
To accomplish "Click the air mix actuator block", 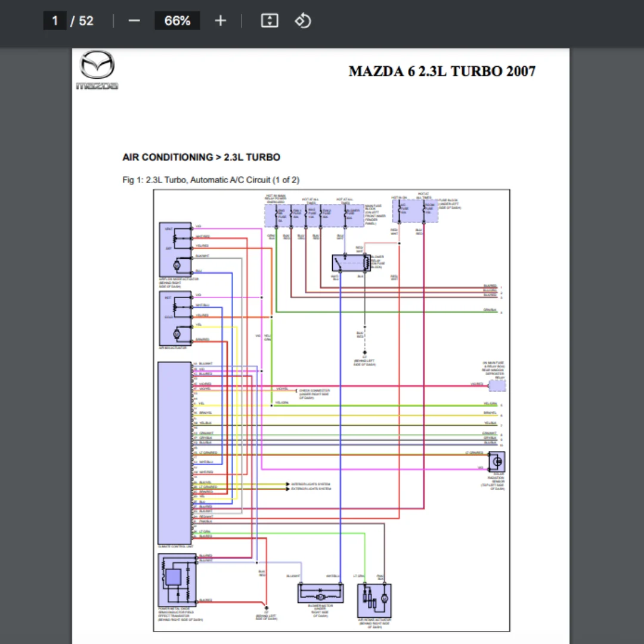I will pos(175,318).
